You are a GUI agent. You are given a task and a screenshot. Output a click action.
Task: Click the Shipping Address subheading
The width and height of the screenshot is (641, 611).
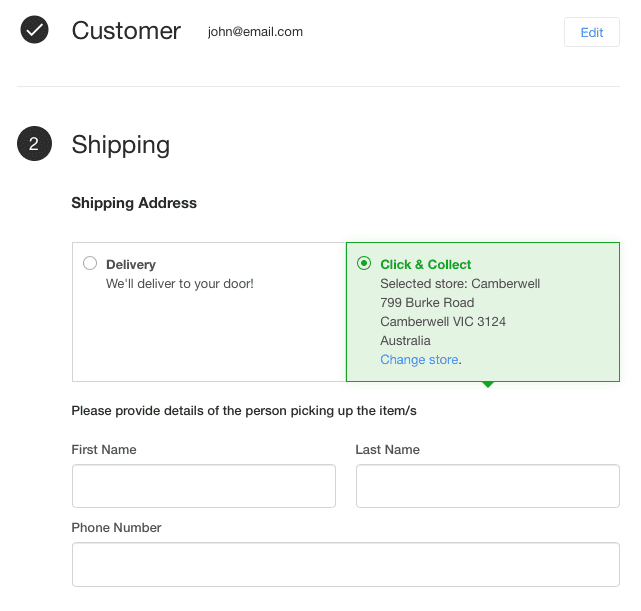click(x=134, y=203)
